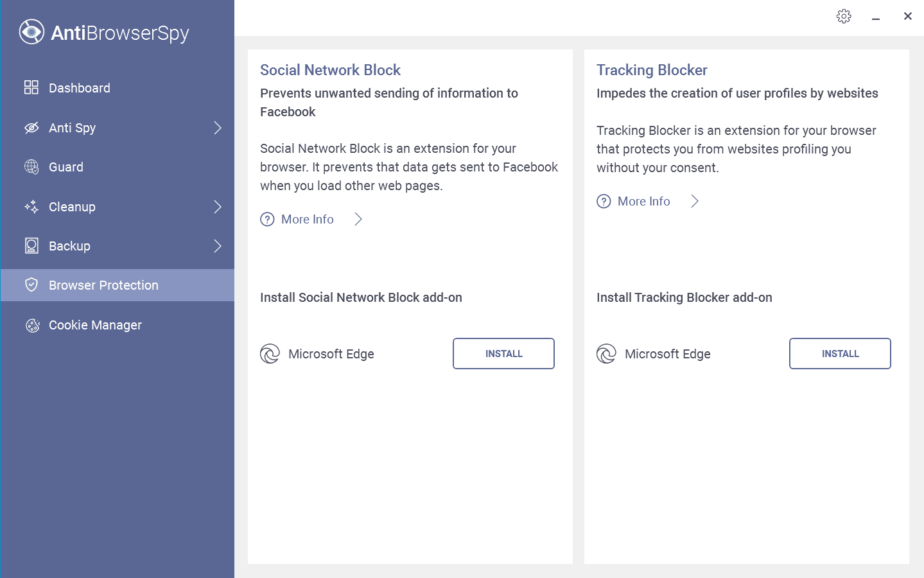
Task: Click the AntiBrowserSpy eye logo icon
Action: (31, 32)
